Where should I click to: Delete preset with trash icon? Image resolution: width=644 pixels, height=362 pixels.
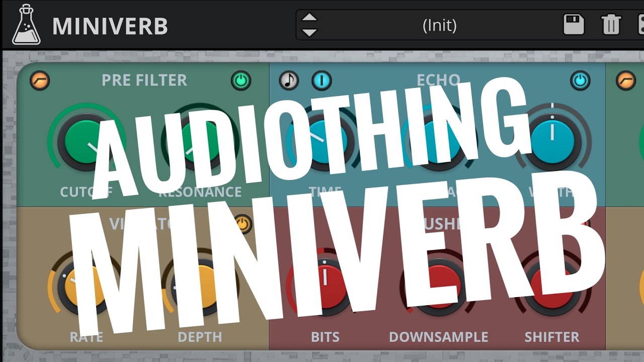pos(611,24)
